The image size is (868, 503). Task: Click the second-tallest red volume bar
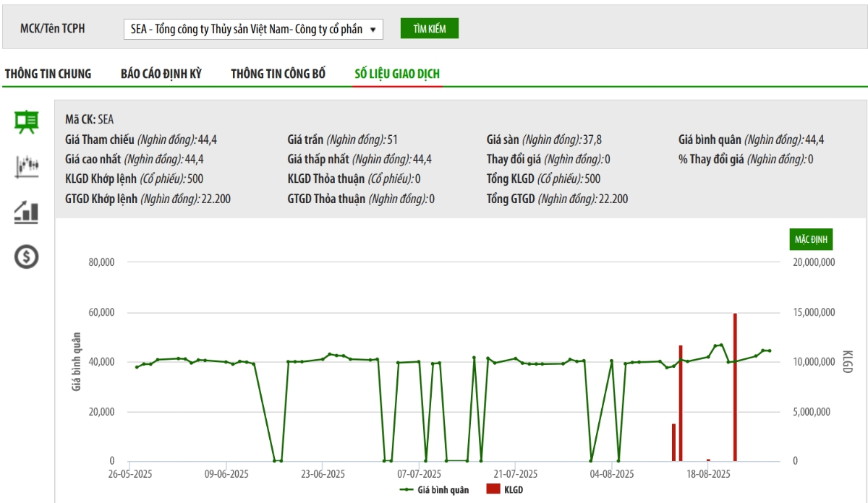[x=681, y=403]
